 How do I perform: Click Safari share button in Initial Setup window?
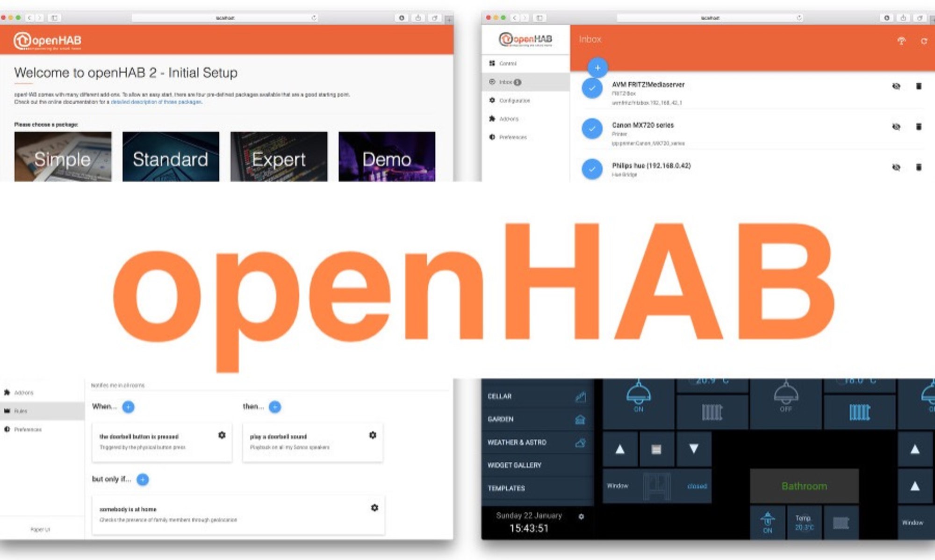[418, 18]
